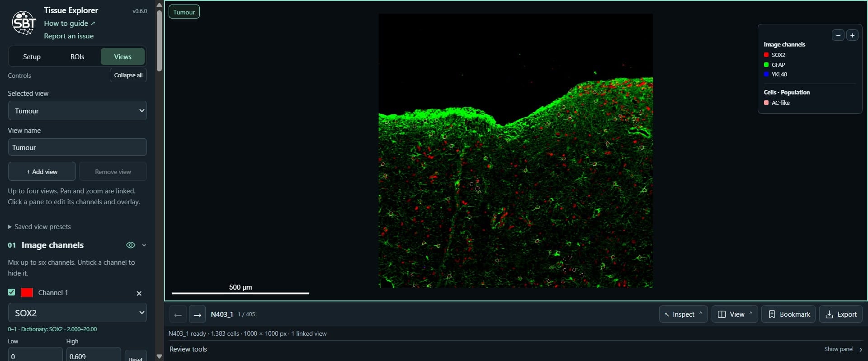Click Tumour pane label badge
This screenshot has height=361, width=868.
(184, 12)
